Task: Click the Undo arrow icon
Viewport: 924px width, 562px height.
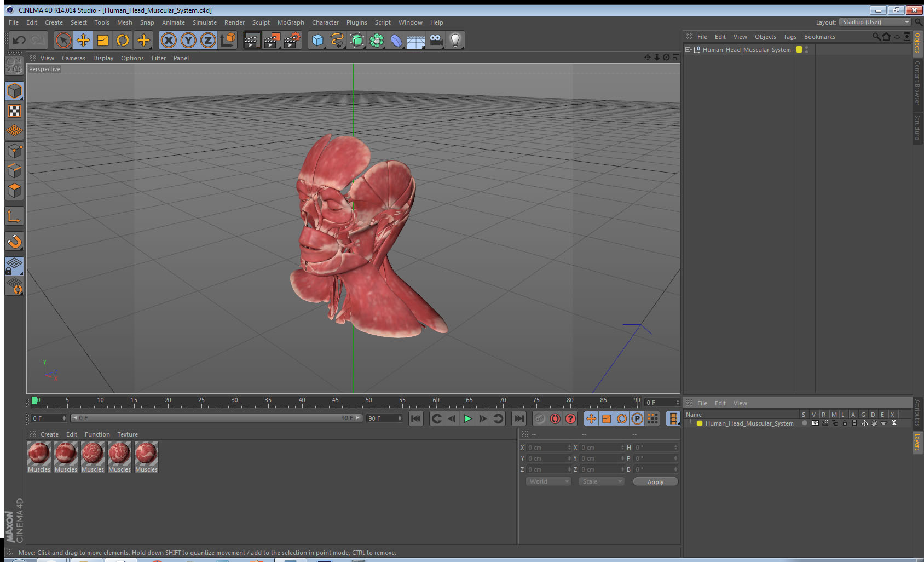Action: pyautogui.click(x=19, y=40)
